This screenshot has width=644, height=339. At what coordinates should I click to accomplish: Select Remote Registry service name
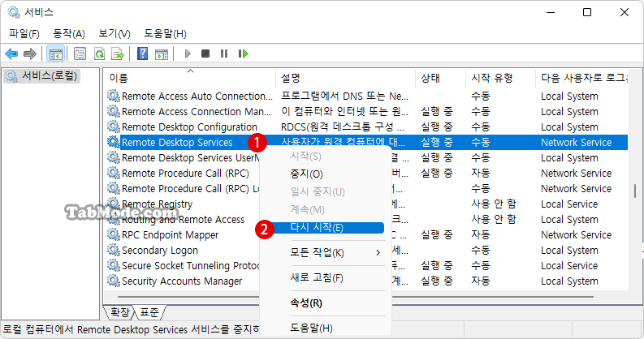(157, 204)
